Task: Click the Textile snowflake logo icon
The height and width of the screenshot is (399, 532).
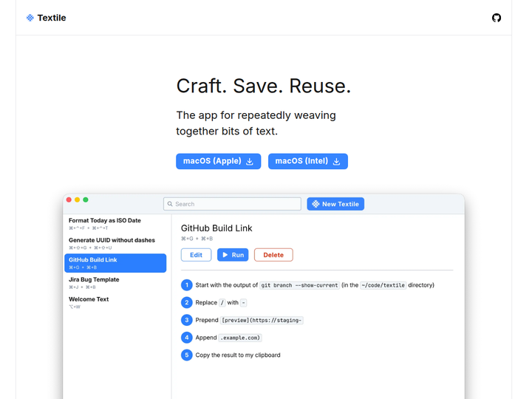Action: click(x=30, y=18)
